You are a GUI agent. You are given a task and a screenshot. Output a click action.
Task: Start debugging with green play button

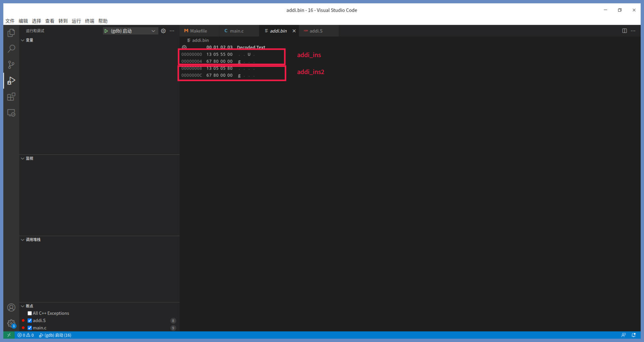click(x=106, y=31)
